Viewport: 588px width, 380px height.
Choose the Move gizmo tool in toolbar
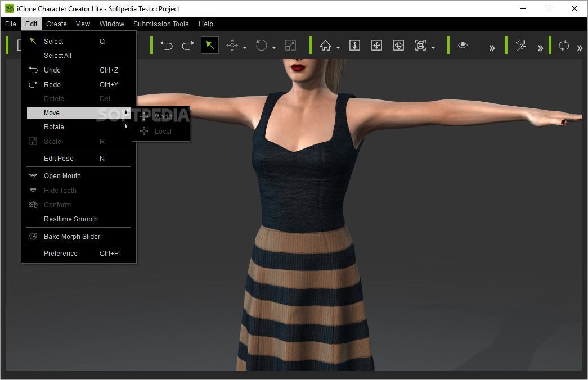coord(232,46)
